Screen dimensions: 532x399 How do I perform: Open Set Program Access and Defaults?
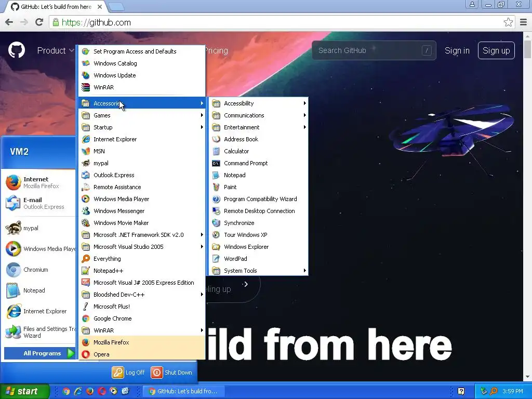click(142, 51)
